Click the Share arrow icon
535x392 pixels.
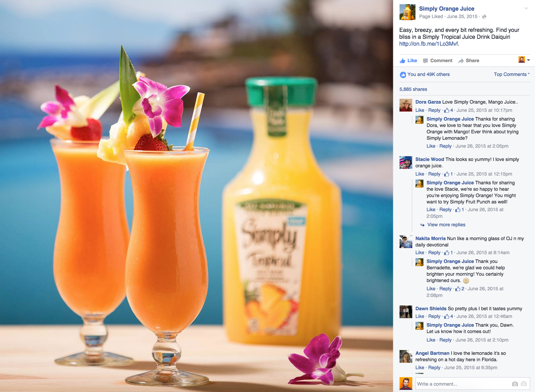tap(461, 61)
